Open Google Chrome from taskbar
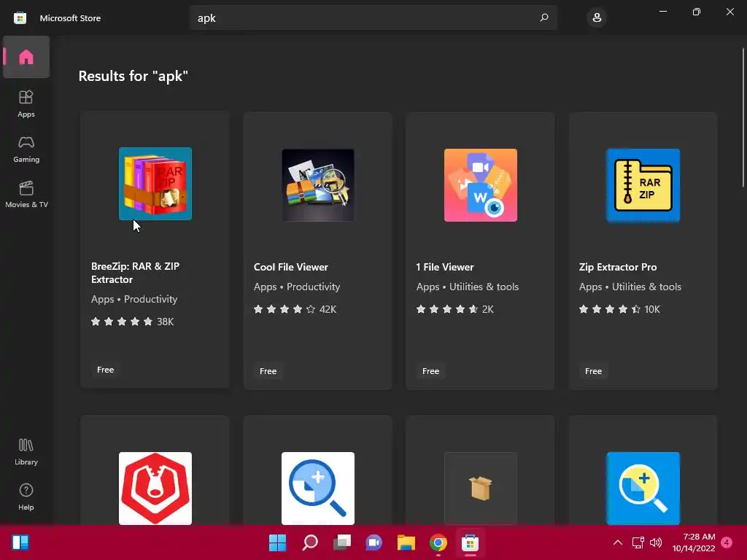 (438, 542)
